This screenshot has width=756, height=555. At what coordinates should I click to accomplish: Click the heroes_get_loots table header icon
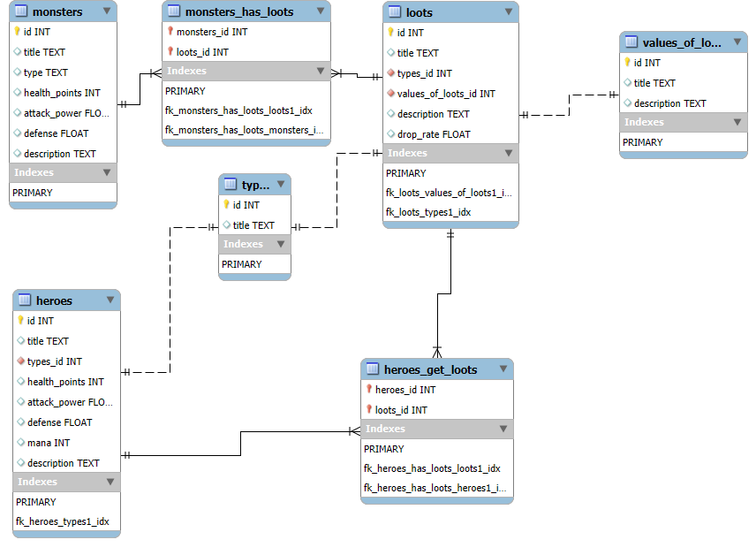click(x=372, y=369)
